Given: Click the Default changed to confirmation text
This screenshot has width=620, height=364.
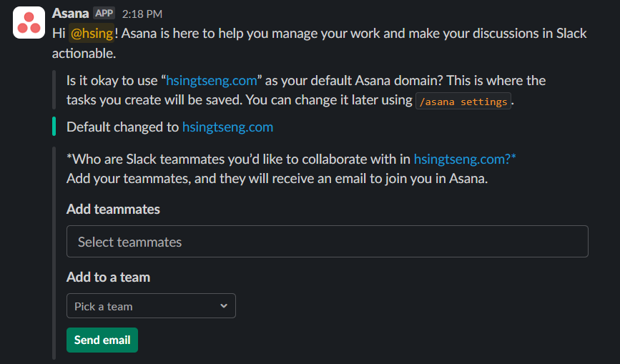Looking at the screenshot, I should pos(170,127).
